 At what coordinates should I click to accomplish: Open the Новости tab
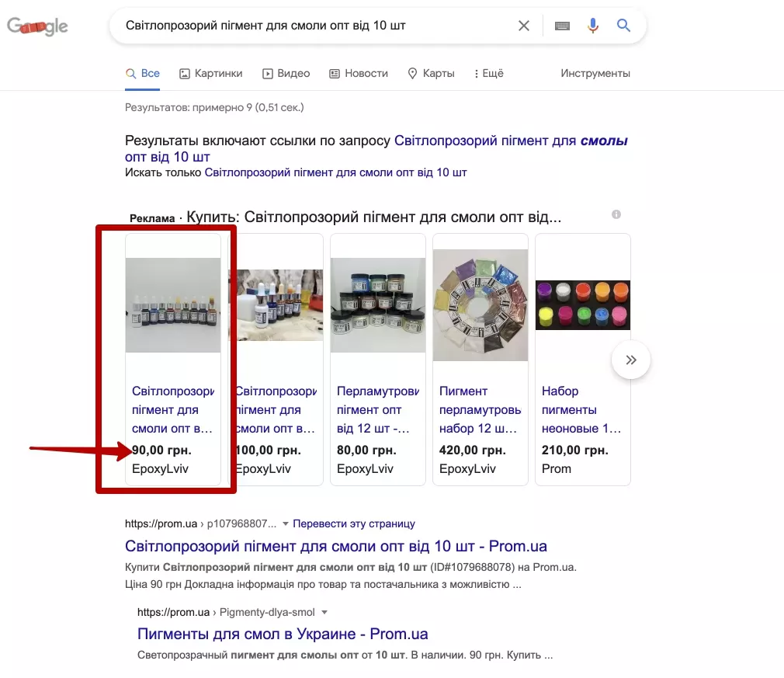(359, 74)
